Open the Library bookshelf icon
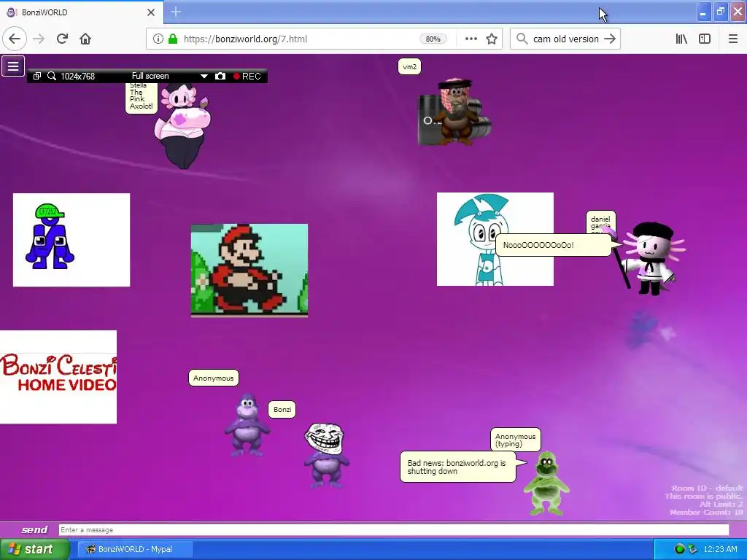The image size is (747, 560). [x=681, y=39]
